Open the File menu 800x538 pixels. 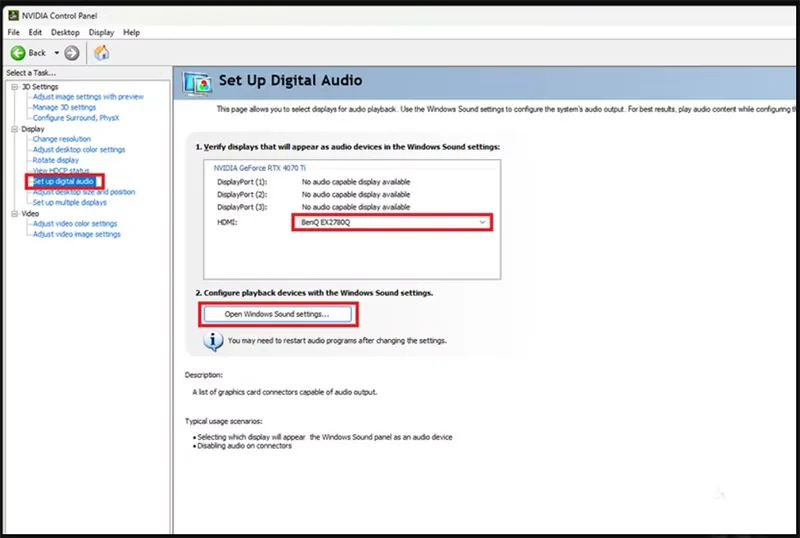15,33
